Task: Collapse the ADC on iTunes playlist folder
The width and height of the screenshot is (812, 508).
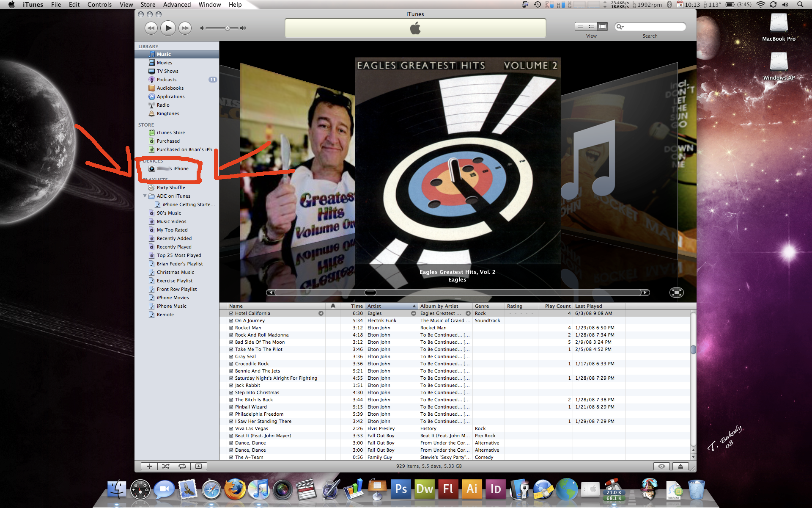Action: point(145,196)
